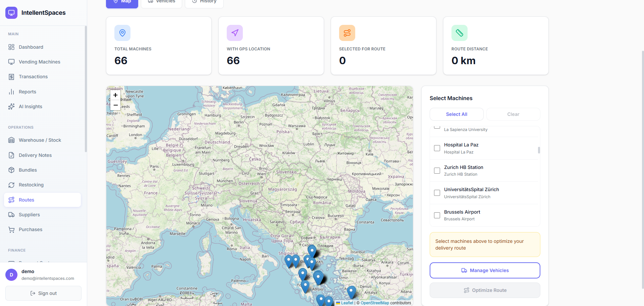Viewport: 644px width, 306px height.
Task: Open the Suppliers page
Action: pyautogui.click(x=42, y=215)
